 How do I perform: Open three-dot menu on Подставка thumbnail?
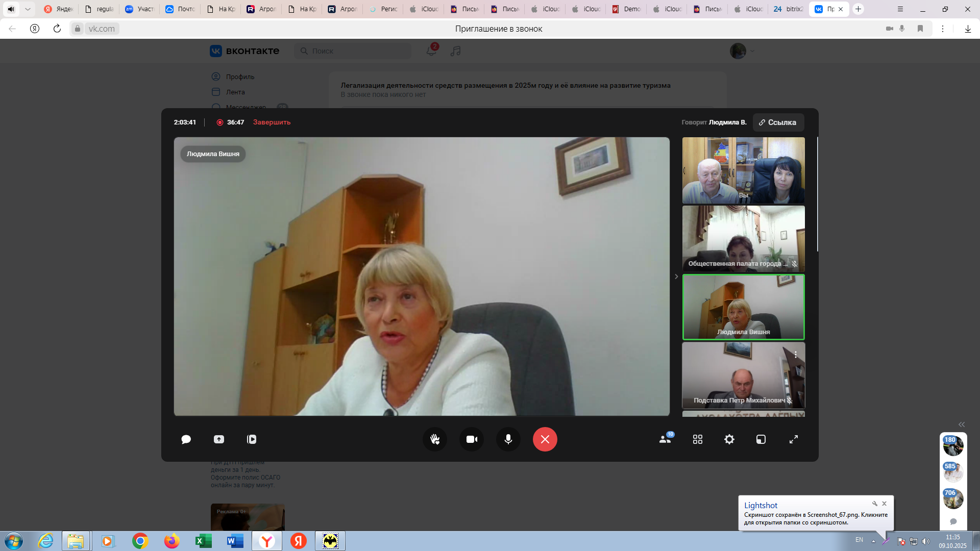795,355
